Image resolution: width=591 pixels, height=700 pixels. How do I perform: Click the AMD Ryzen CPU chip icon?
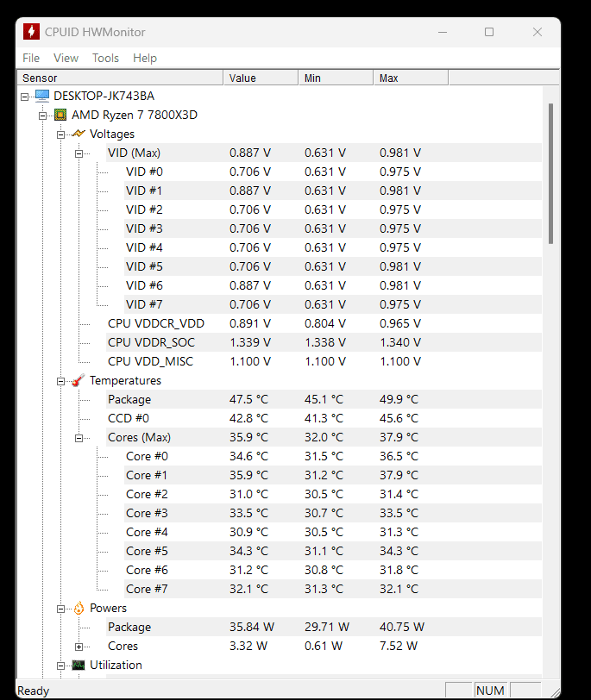click(60, 115)
